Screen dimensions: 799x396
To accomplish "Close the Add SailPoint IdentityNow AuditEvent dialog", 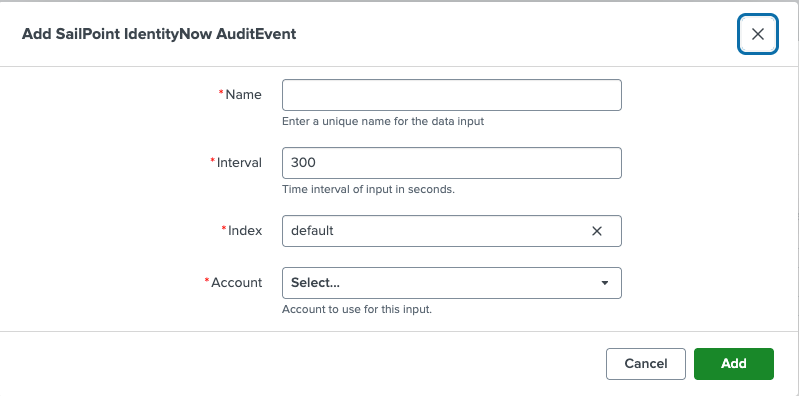I will [x=758, y=34].
